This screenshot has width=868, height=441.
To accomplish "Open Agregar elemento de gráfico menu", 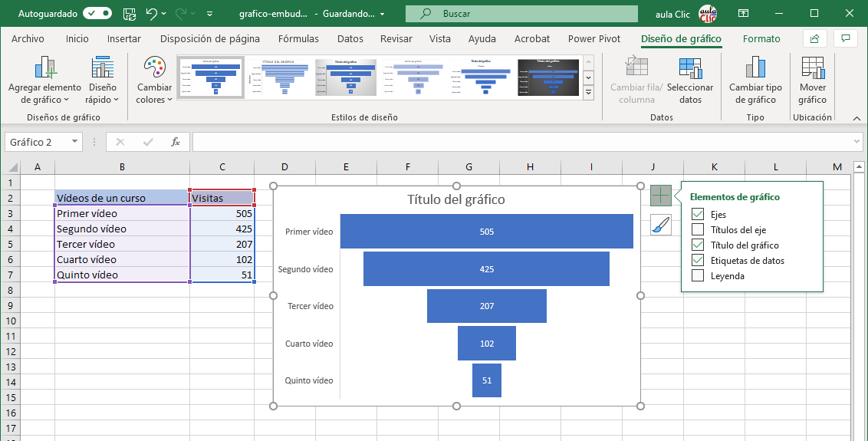I will [x=44, y=81].
